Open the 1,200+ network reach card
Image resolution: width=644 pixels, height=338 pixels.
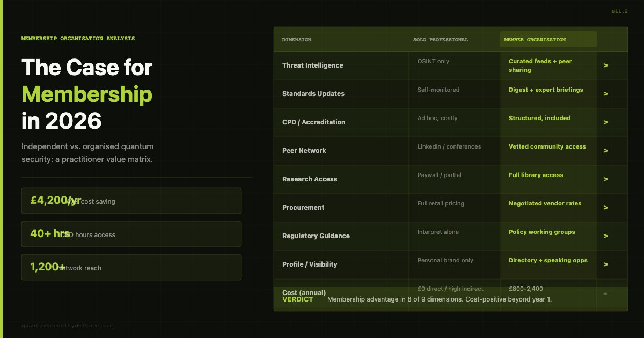click(x=131, y=267)
